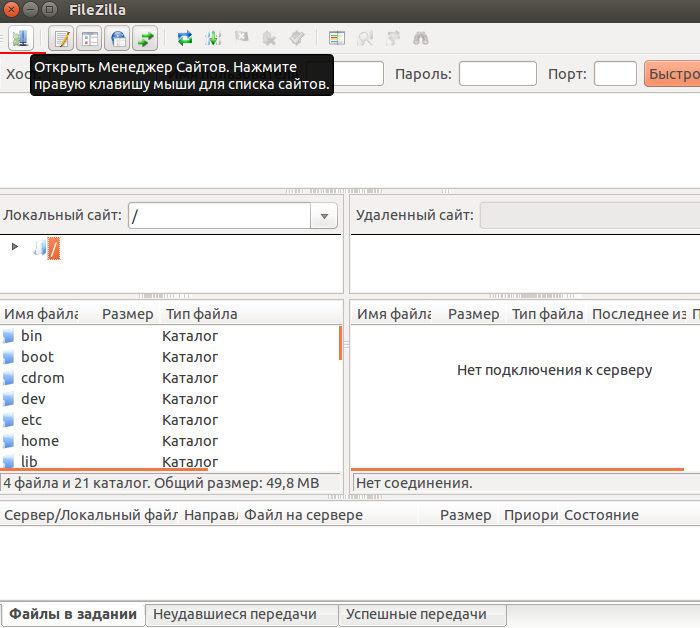
Task: Switch to Неудавшиеся передачи tab
Action: pos(242,615)
